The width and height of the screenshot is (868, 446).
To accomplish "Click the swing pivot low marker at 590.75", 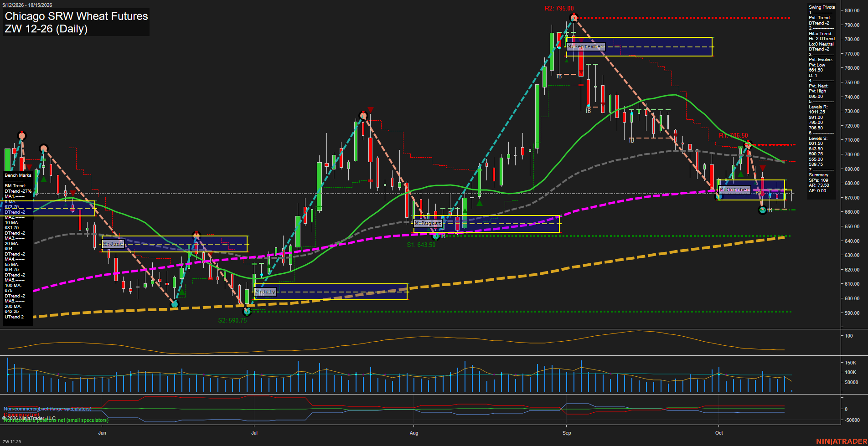I will pos(247,312).
